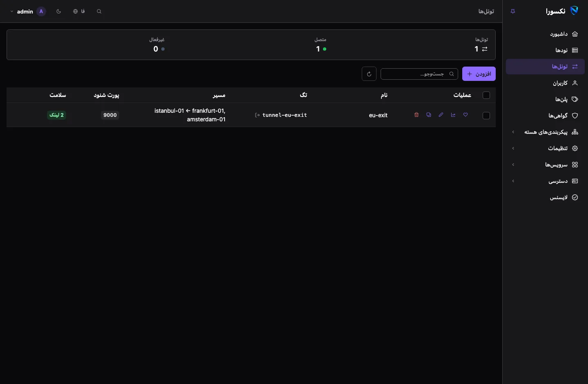Go to داشبورد in the sidebar

tap(545, 34)
